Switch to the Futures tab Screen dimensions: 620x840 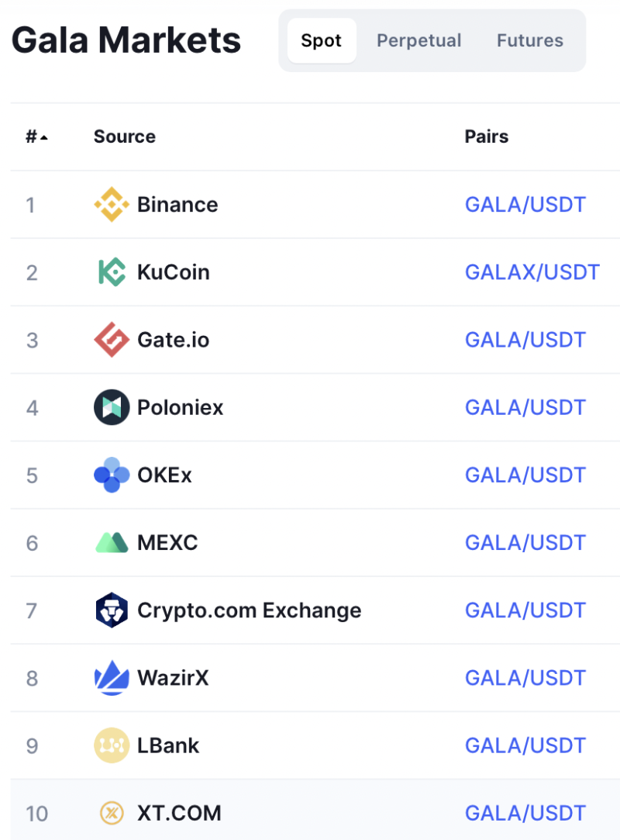(x=529, y=40)
